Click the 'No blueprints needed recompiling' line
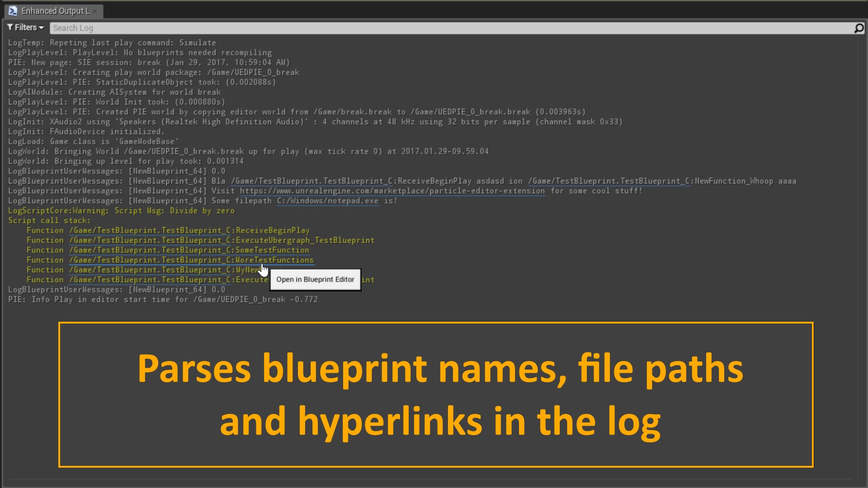Screen dimensions: 868x488 tap(140, 53)
